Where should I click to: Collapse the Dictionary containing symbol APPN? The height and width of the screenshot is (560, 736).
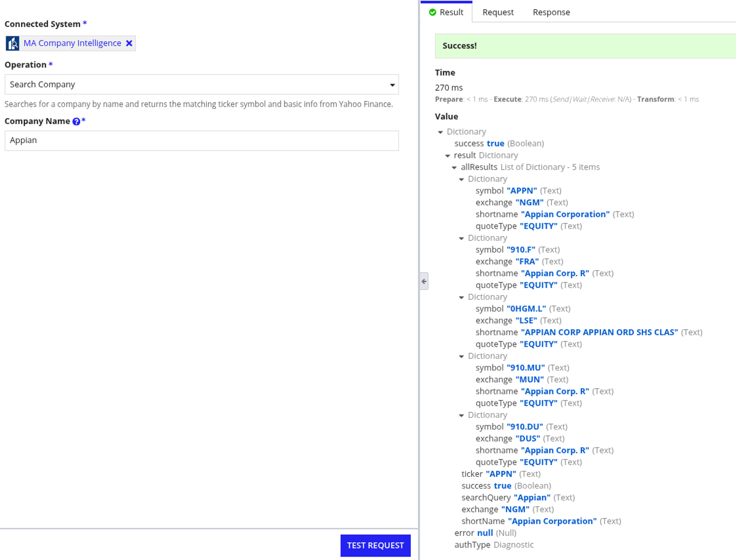(461, 180)
